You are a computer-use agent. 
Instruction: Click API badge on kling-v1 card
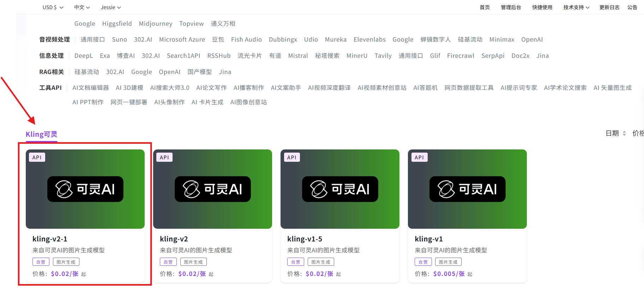tap(419, 157)
